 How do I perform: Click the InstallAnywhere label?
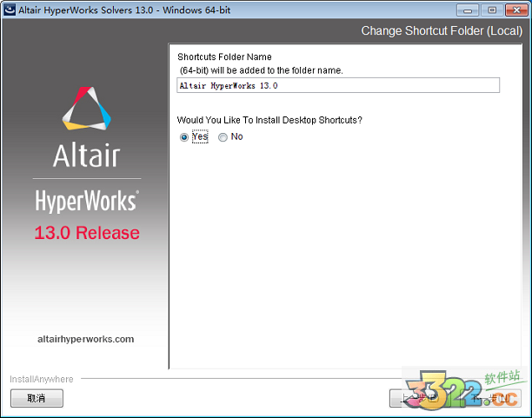[42, 379]
